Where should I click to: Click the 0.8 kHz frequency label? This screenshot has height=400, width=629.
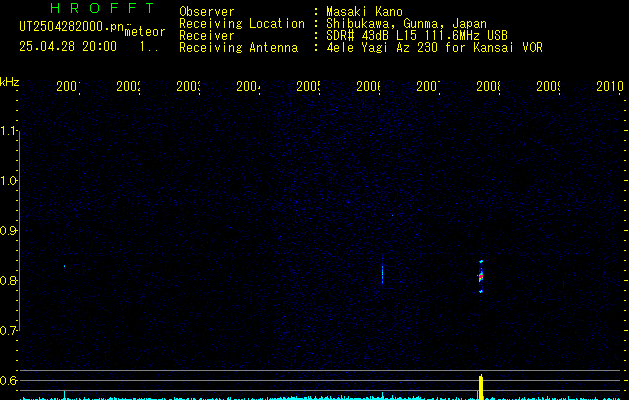pos(8,280)
